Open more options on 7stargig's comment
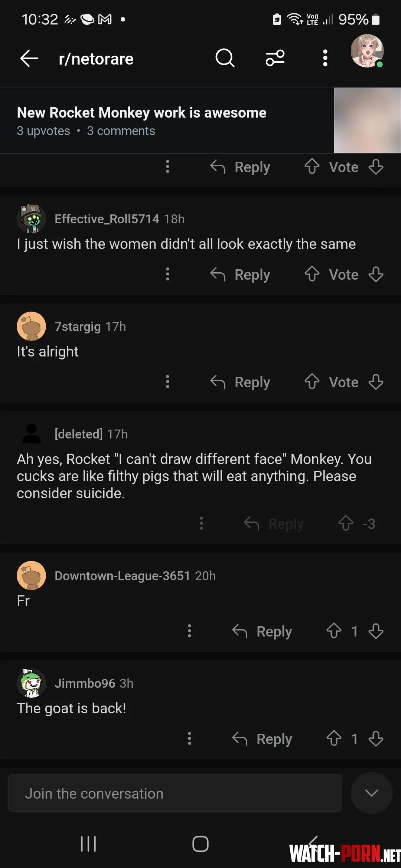The height and width of the screenshot is (868, 401). coord(168,382)
